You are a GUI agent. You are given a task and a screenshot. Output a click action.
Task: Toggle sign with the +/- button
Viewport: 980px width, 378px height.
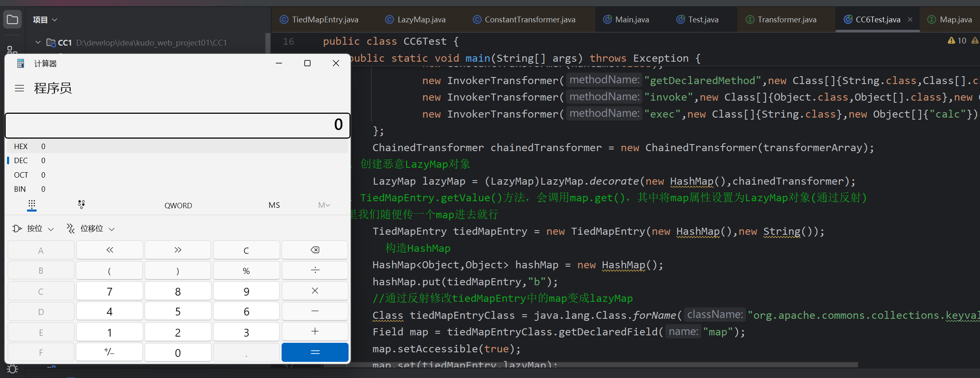(x=110, y=352)
